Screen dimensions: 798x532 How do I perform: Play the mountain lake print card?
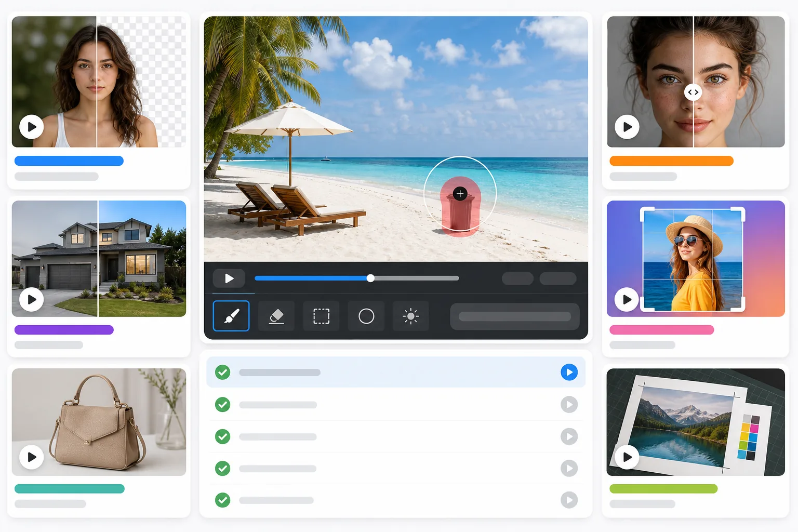coord(627,457)
